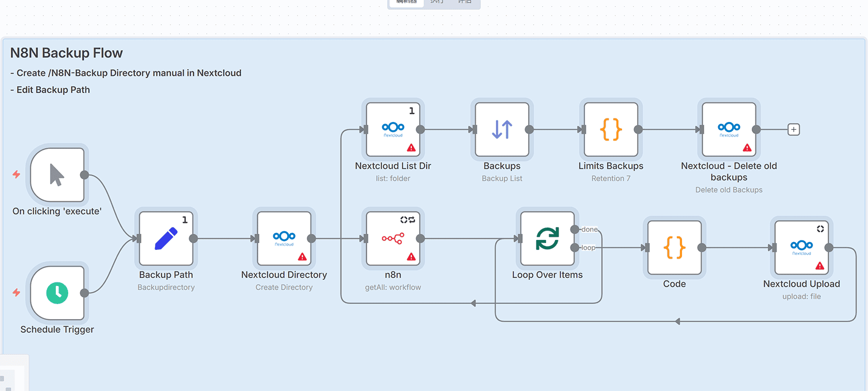The height and width of the screenshot is (391, 868).
Task: Click the lightning bolt beside Schedule Trigger
Action: click(17, 293)
